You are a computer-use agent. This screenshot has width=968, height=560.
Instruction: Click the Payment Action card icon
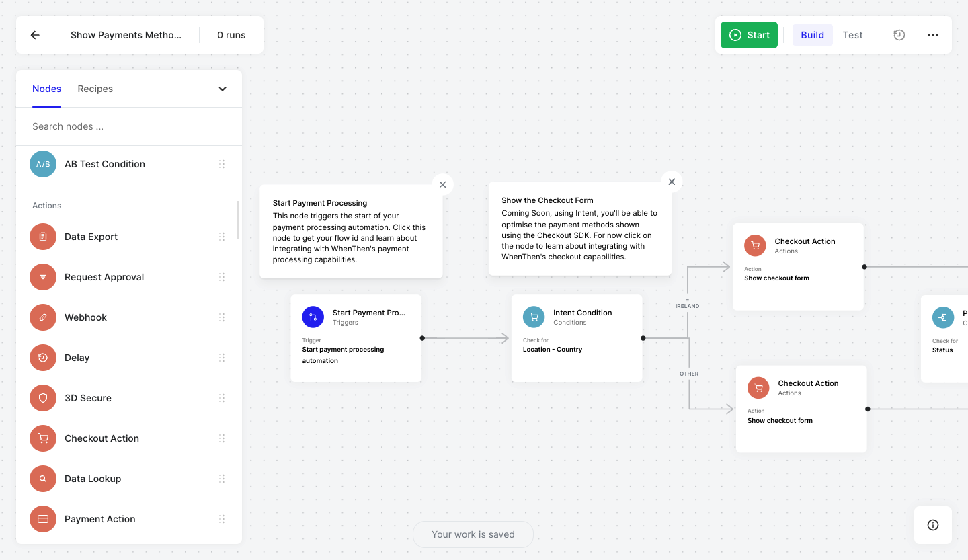coord(43,519)
